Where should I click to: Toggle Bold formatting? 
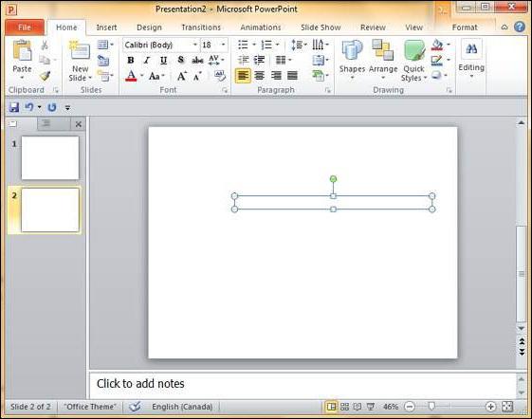pyautogui.click(x=131, y=61)
